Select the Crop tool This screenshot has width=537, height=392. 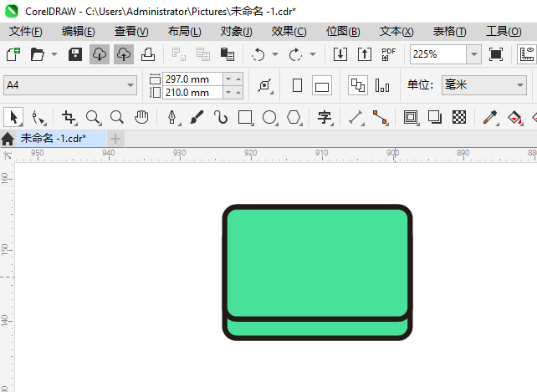pos(69,117)
